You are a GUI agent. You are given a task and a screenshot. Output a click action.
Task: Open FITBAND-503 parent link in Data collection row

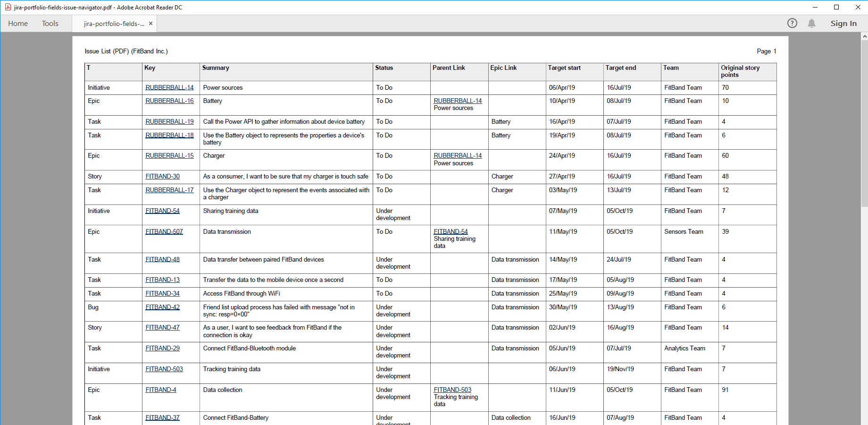click(452, 390)
